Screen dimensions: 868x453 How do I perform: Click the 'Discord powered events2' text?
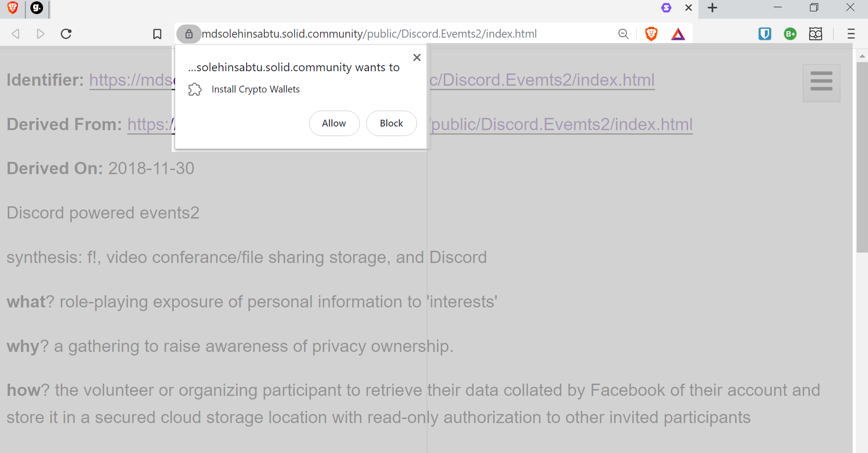tap(103, 213)
